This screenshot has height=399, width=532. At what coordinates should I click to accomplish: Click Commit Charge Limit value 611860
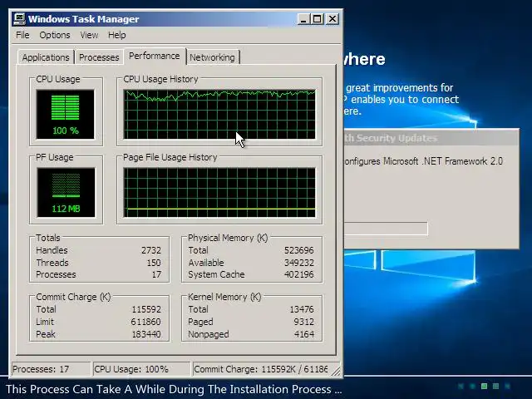coord(146,322)
